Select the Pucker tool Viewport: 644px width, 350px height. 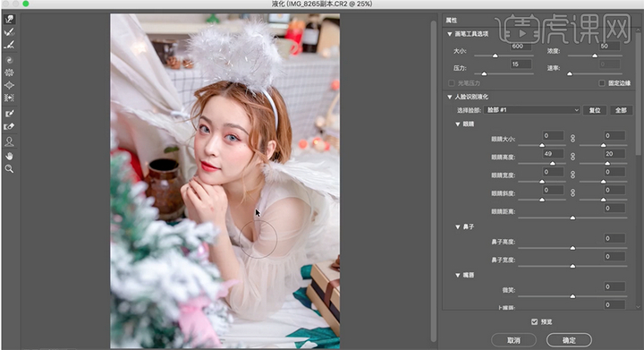[x=10, y=73]
